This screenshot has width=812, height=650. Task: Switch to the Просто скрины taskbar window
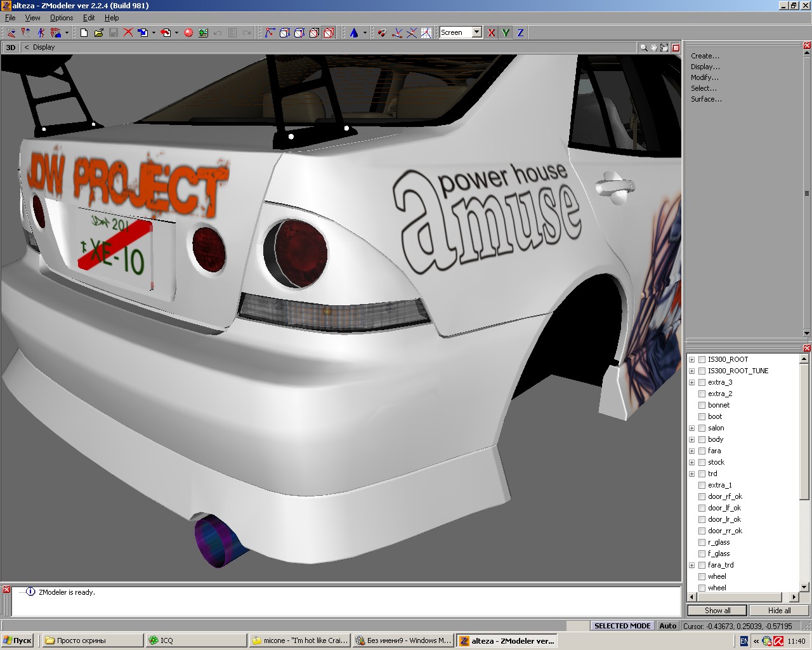tap(93, 640)
